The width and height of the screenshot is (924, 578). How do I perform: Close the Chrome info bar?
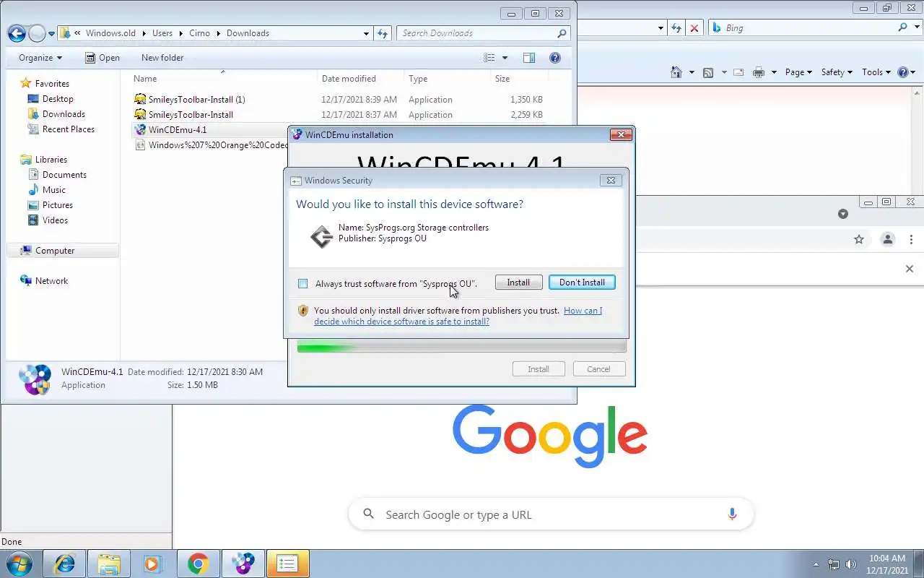tap(910, 269)
